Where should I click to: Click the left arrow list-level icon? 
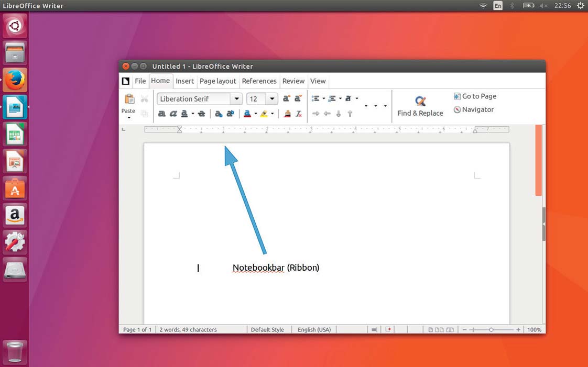(327, 114)
